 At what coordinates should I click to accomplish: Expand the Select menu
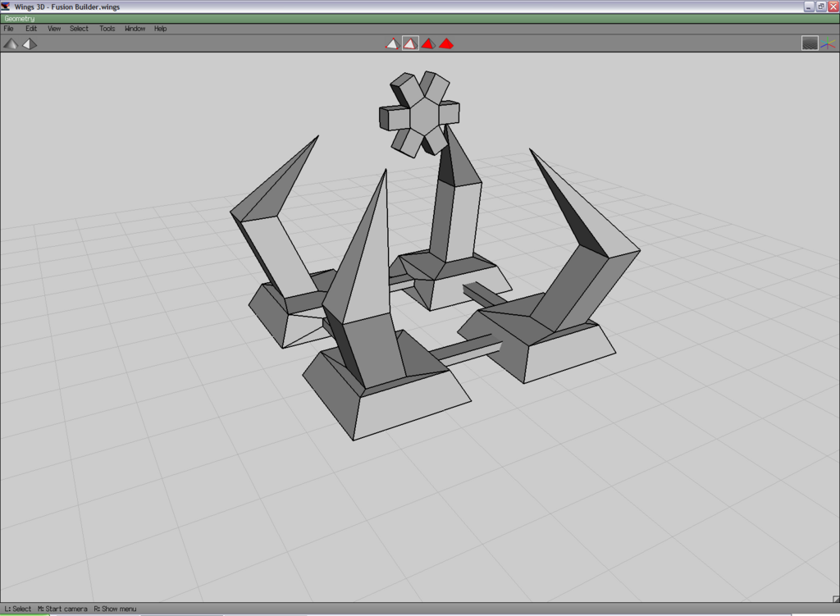79,29
